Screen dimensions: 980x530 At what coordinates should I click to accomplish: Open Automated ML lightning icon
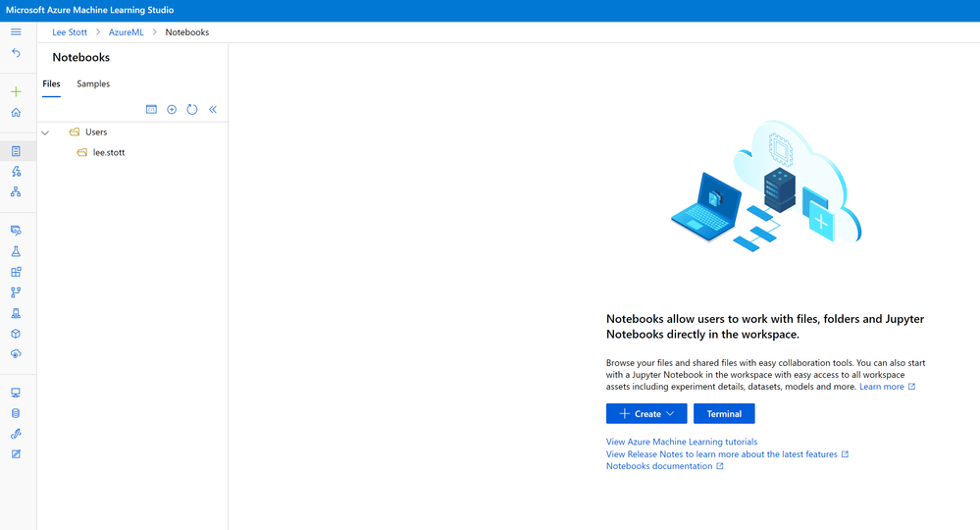tap(16, 171)
